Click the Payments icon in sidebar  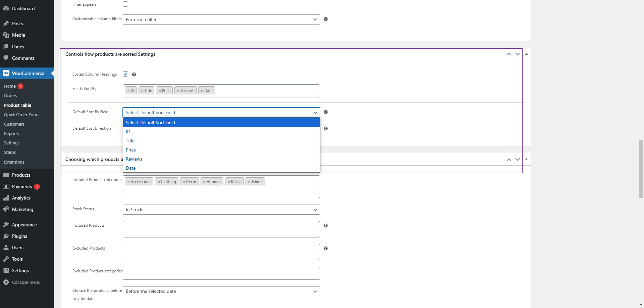pyautogui.click(x=6, y=186)
